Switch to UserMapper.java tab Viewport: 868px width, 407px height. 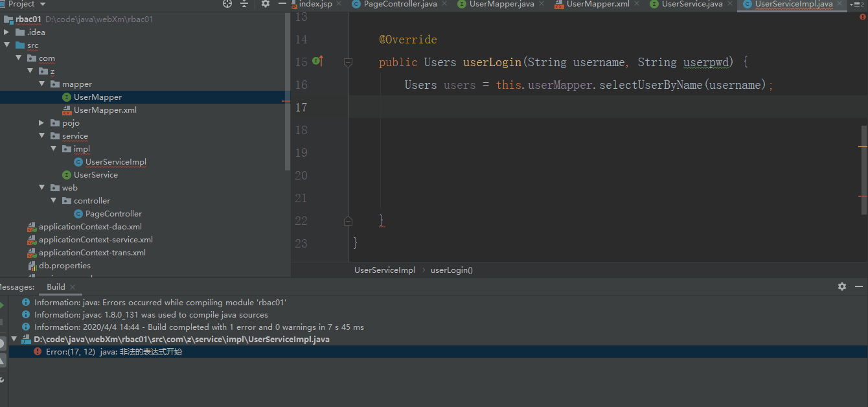click(x=502, y=4)
